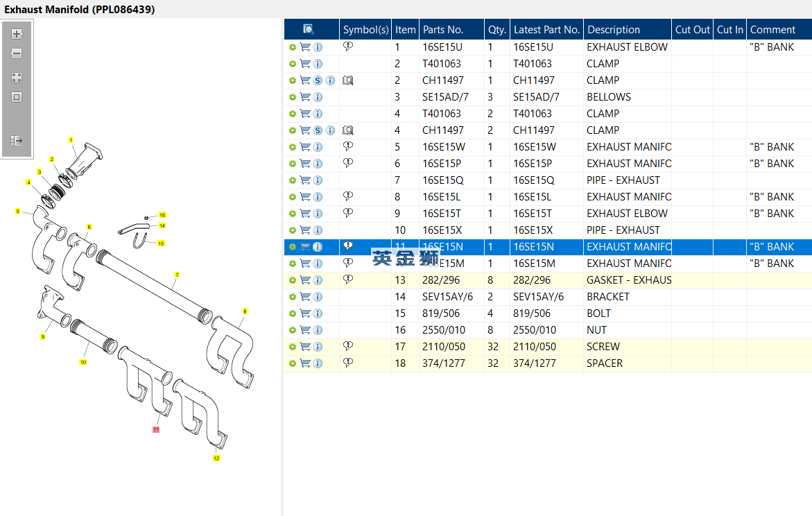Screen dimensions: 812x516
Task: Click note bubble symbol on 16SE15L row
Action: [348, 196]
